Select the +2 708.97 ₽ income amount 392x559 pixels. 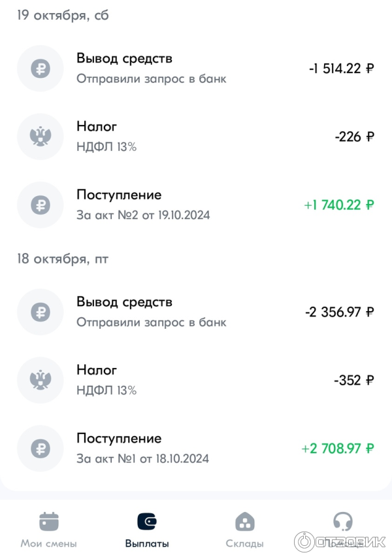tap(337, 449)
